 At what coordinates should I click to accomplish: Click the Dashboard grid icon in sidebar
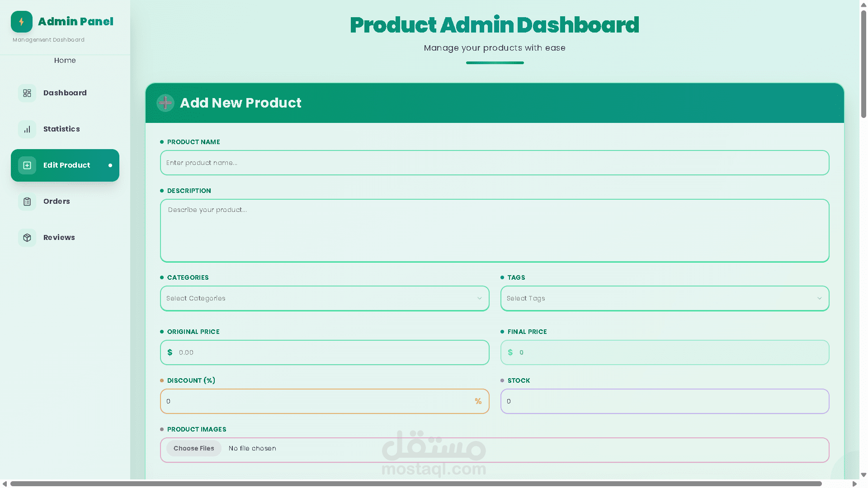(x=27, y=93)
